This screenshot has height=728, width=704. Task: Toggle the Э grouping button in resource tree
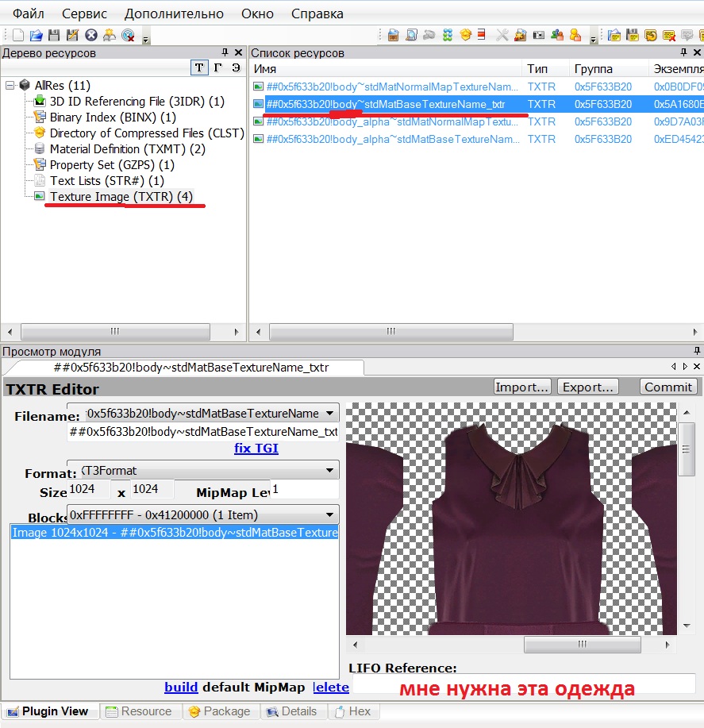pyautogui.click(x=236, y=67)
